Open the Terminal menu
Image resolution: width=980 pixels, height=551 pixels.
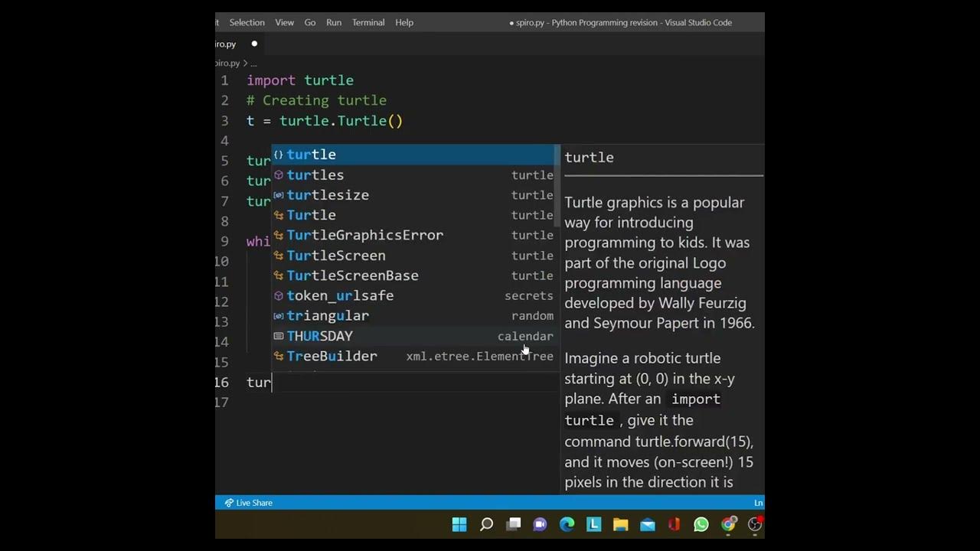(368, 22)
